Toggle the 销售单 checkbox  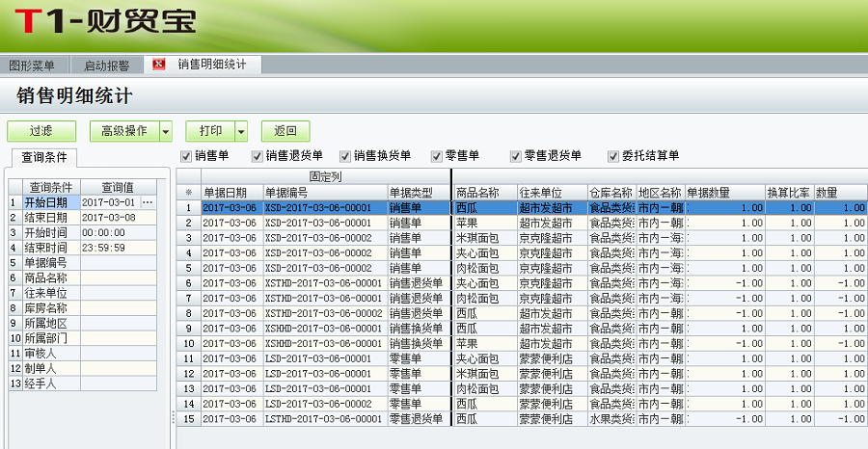(185, 156)
